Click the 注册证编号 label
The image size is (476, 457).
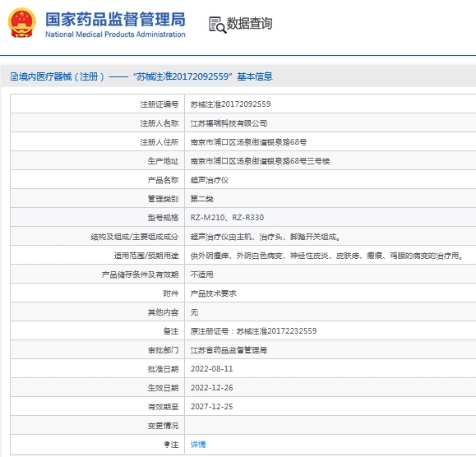[159, 104]
